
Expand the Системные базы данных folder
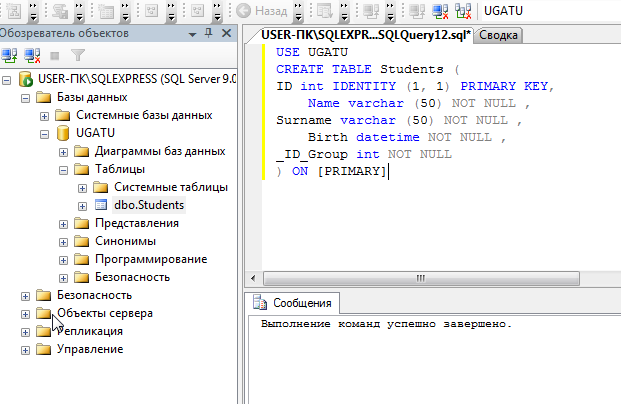(44, 116)
